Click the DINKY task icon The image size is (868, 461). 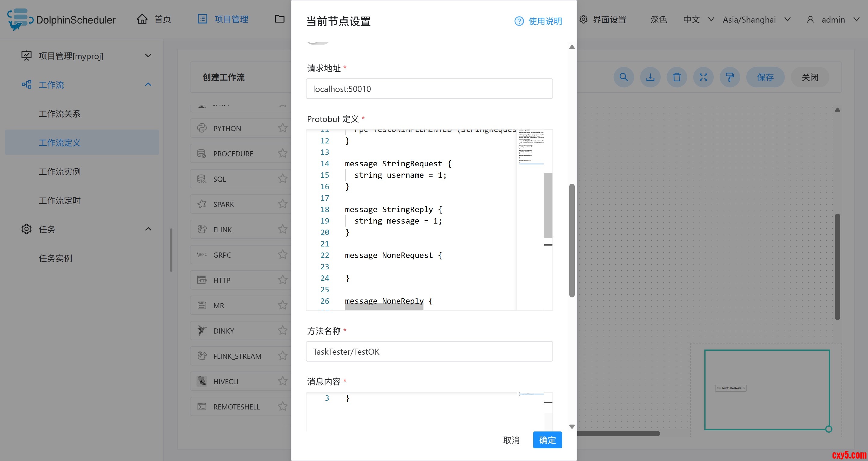pos(202,331)
